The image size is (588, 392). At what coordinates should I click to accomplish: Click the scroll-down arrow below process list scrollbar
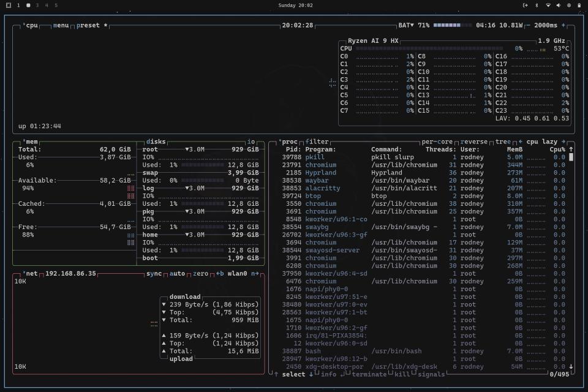tap(571, 366)
